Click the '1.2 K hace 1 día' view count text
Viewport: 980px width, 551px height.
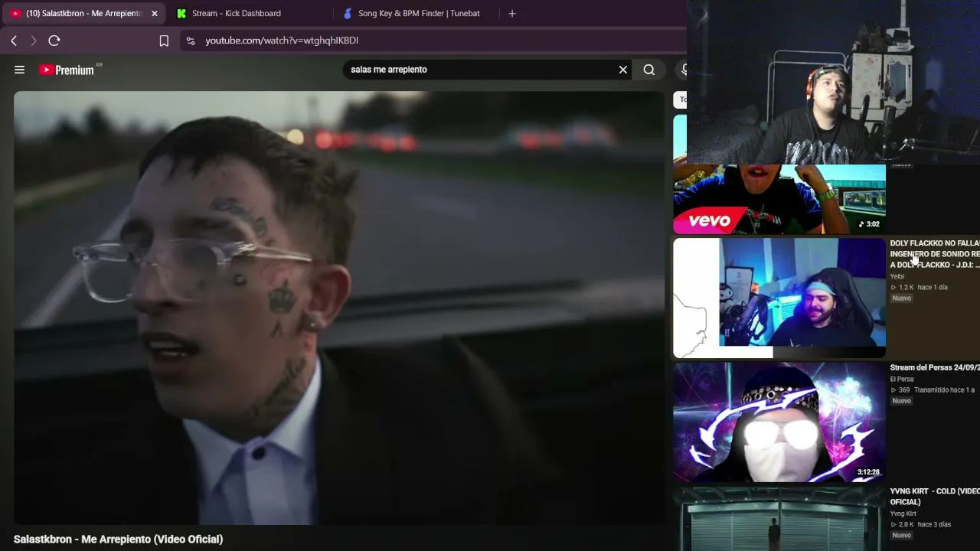[919, 287]
